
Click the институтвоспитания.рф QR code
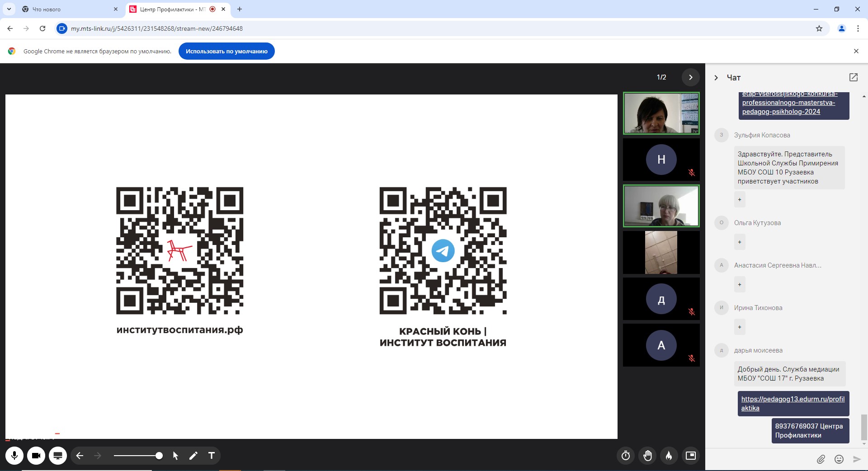pos(180,250)
